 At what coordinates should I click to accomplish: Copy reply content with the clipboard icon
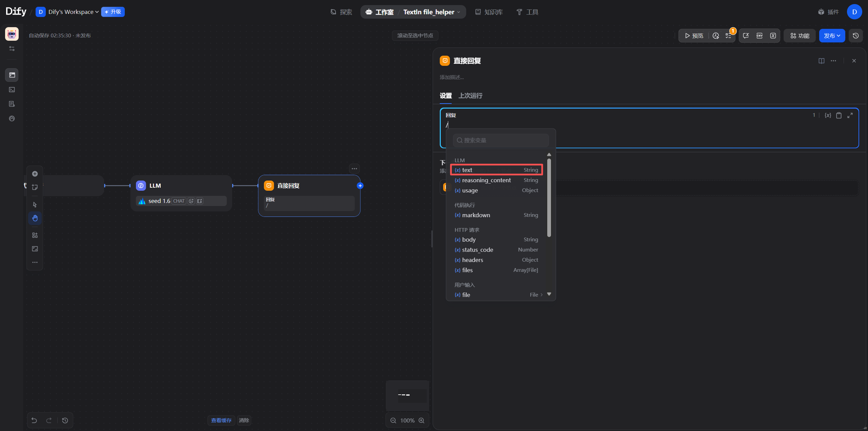coord(839,115)
